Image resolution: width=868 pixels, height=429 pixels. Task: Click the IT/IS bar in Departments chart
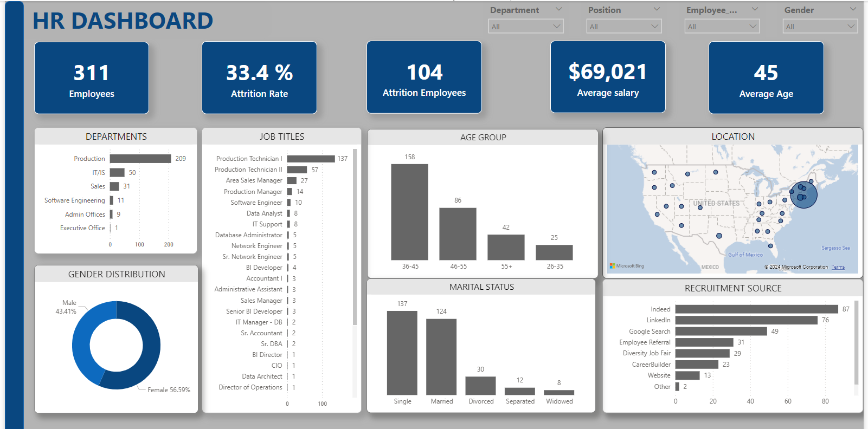[x=117, y=173]
